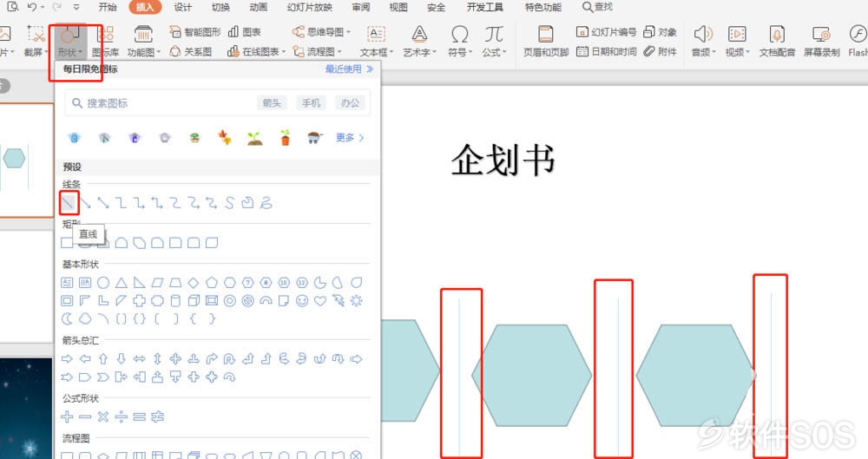Expand the 音频 audio dropdown
This screenshot has width=868, height=459.
click(703, 42)
